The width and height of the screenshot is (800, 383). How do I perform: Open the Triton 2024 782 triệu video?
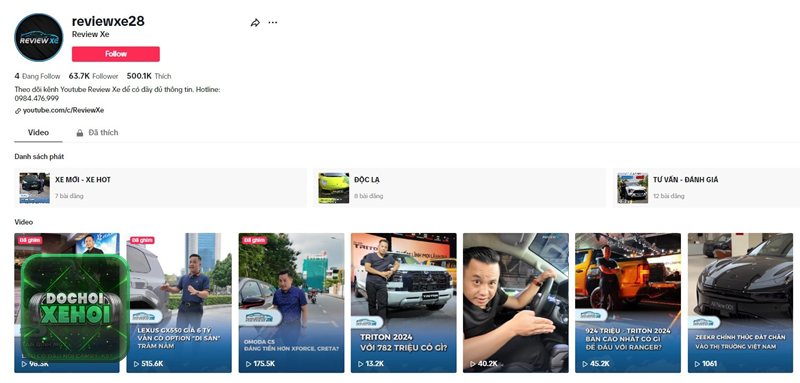[404, 303]
